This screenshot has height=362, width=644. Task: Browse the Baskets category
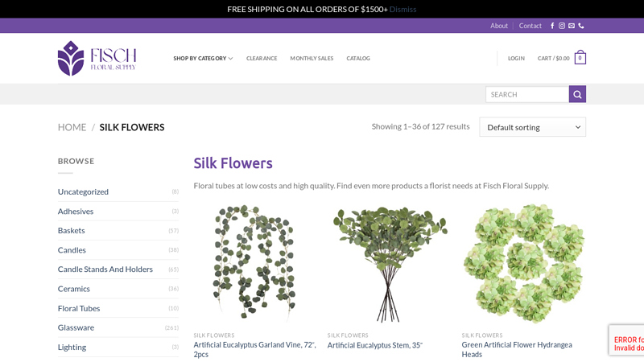pyautogui.click(x=71, y=231)
